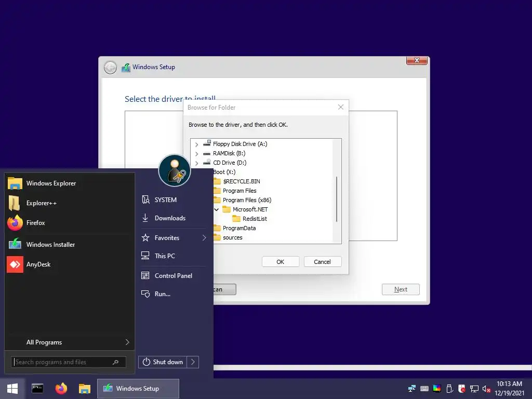Close the Browse for Folder dialog
The image size is (532, 399).
[x=341, y=107]
